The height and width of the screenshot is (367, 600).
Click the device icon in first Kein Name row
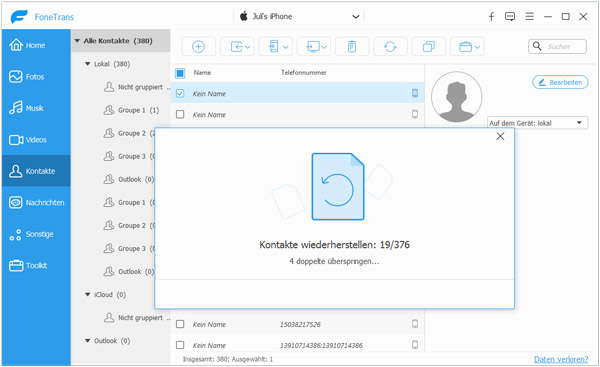415,93
